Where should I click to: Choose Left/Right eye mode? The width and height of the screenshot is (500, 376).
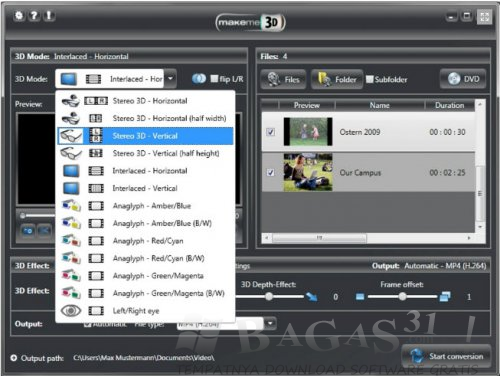tap(146, 311)
